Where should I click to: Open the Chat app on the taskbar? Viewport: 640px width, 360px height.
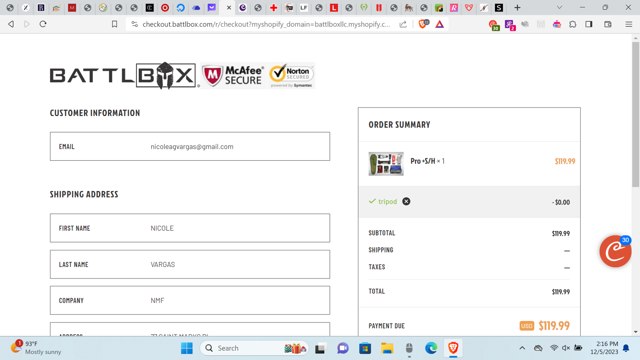point(343,348)
